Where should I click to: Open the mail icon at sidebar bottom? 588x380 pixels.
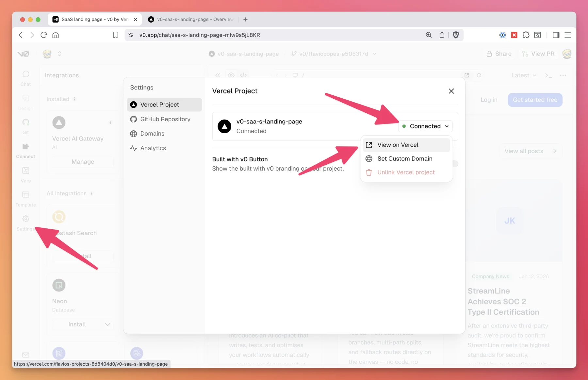(25, 355)
